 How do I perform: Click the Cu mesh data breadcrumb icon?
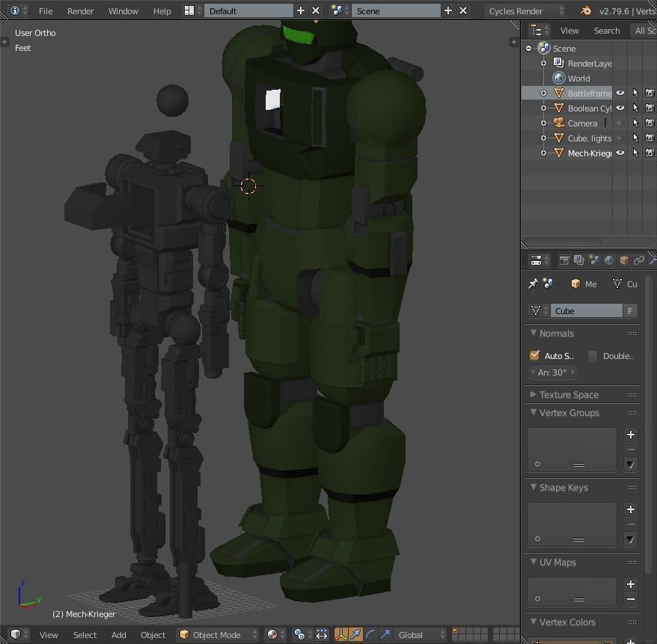[617, 284]
